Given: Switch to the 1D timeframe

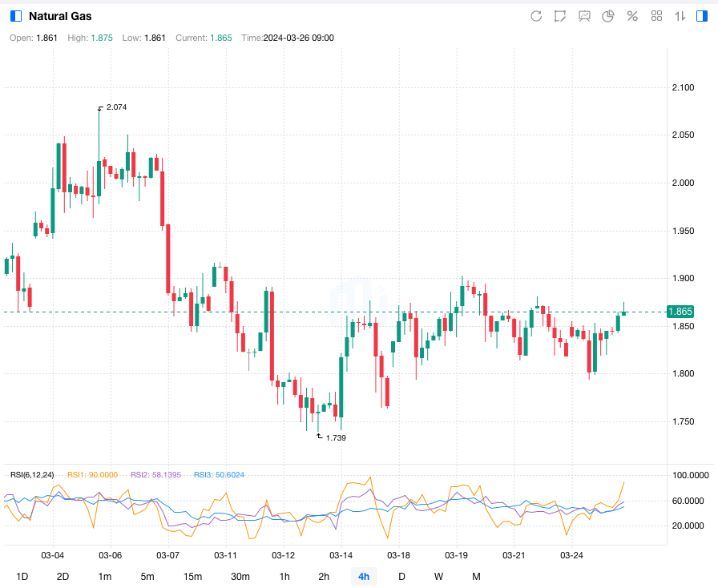Looking at the screenshot, I should (22, 577).
